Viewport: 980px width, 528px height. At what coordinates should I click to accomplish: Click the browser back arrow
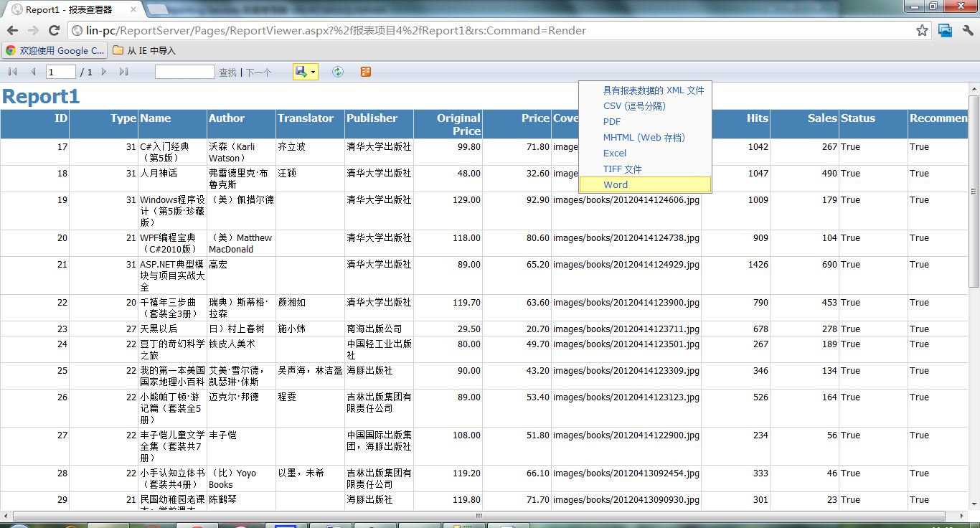point(12,31)
